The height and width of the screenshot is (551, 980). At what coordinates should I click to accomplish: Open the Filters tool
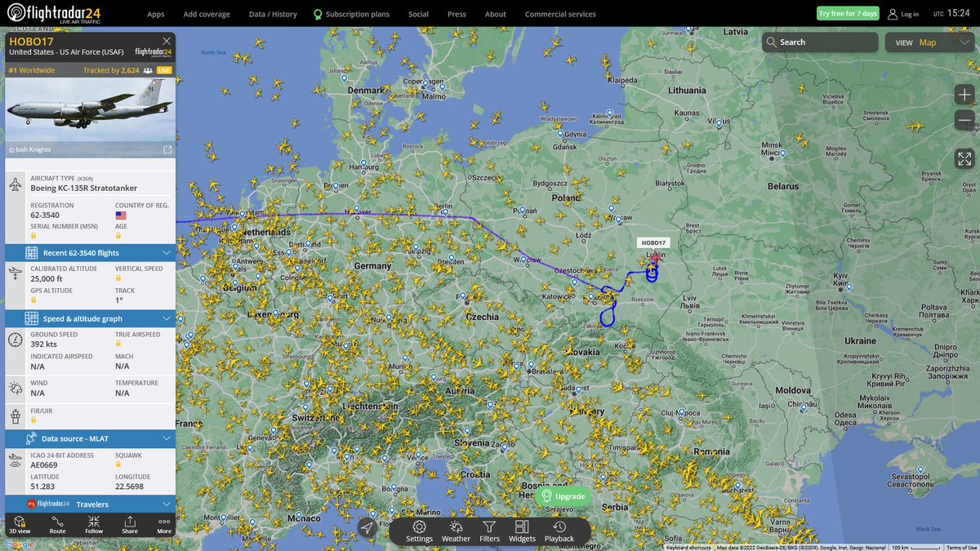489,531
